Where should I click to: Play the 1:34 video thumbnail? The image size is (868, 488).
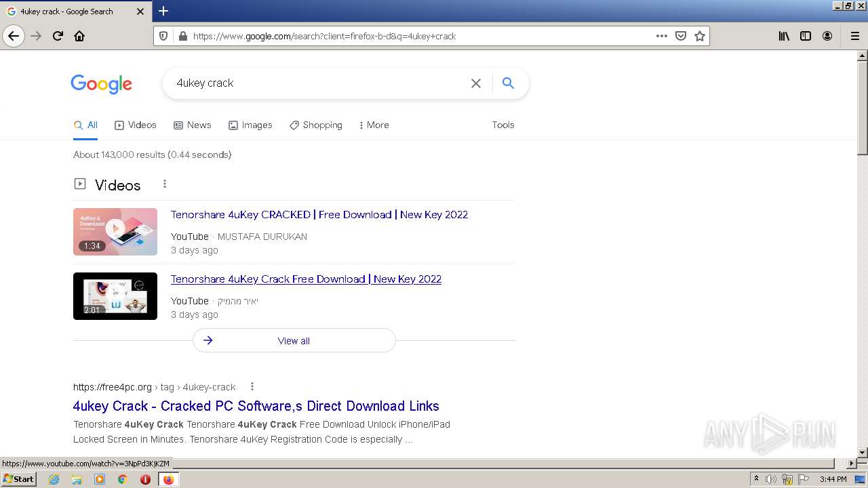[115, 232]
